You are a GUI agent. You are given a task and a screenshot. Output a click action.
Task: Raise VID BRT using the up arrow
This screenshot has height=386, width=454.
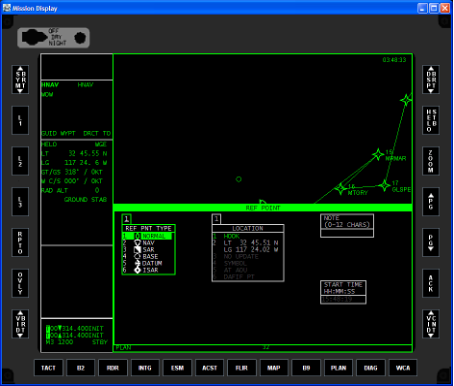20,313
